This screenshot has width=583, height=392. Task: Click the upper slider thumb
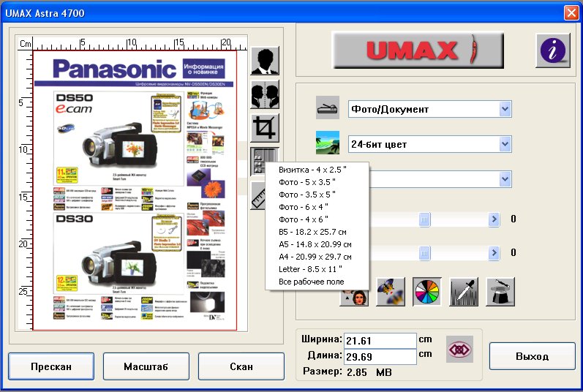(424, 219)
